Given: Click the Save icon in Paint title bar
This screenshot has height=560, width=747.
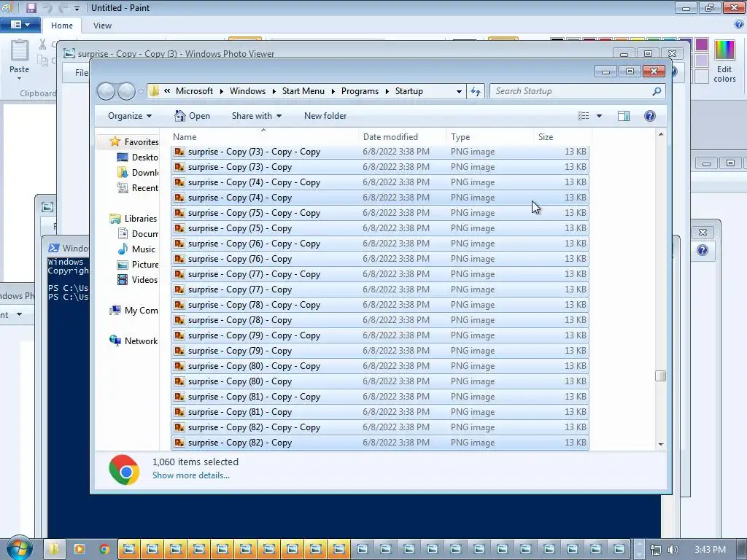Looking at the screenshot, I should point(31,7).
